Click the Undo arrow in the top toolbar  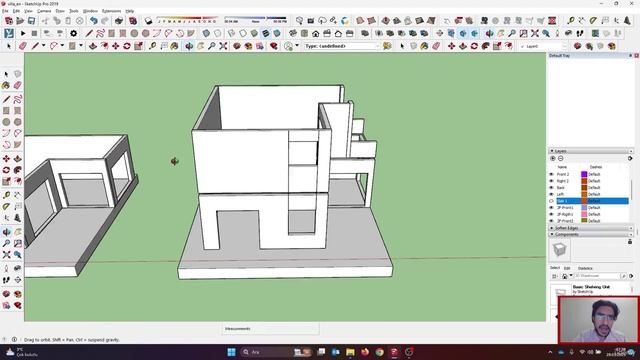pos(93,20)
